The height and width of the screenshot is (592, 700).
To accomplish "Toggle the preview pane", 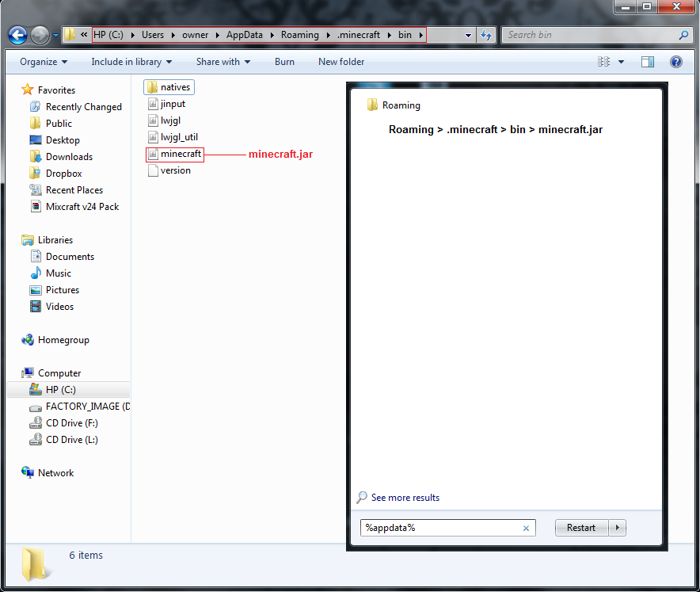I will tap(646, 61).
